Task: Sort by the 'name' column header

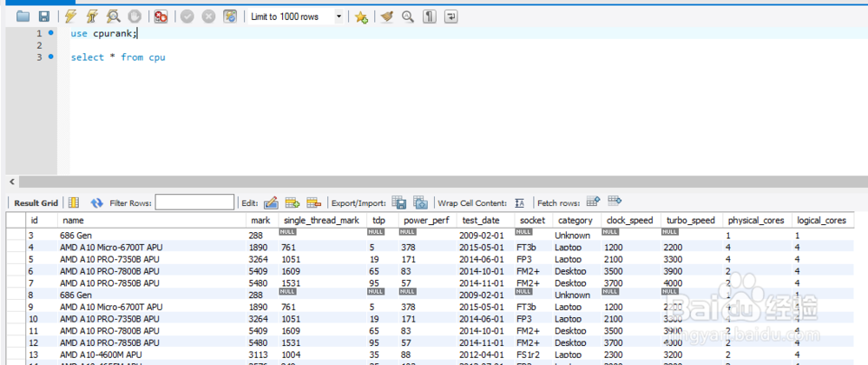Action: click(x=152, y=220)
